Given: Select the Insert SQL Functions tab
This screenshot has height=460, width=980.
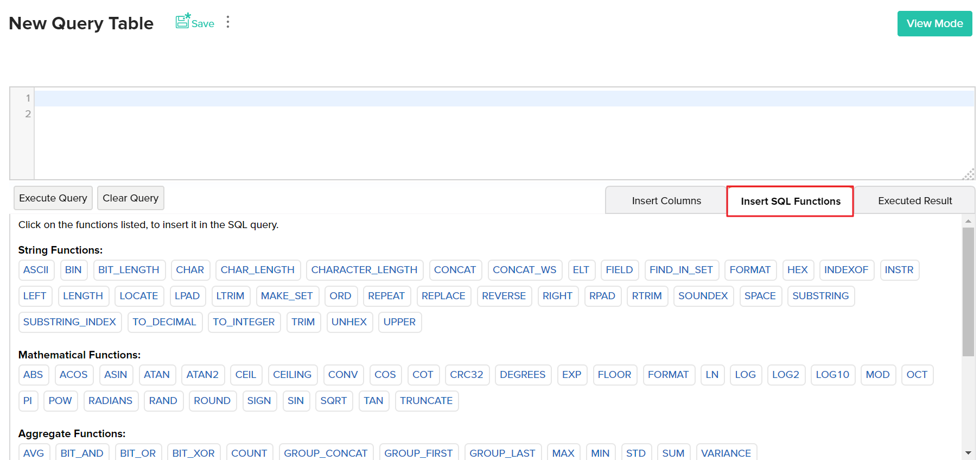Looking at the screenshot, I should coord(790,201).
